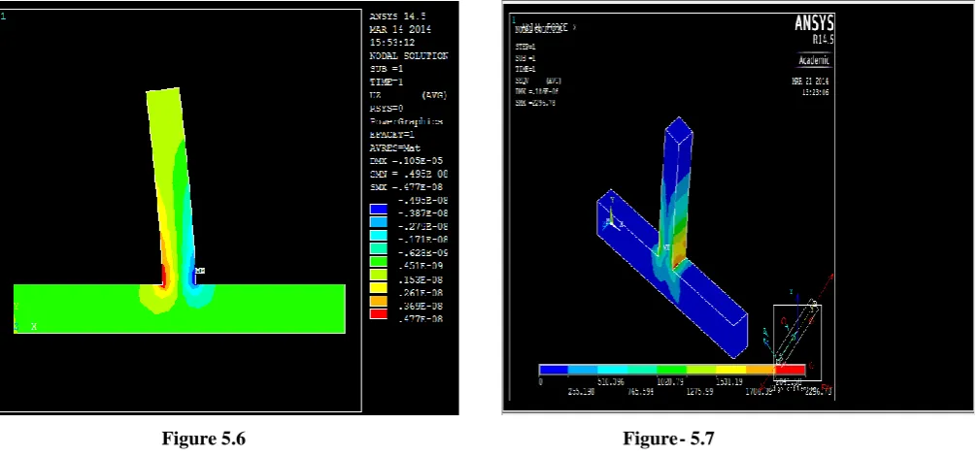Click the '13:23:06' timestamp in Figure 5.7
The height and width of the screenshot is (456, 980).
point(816,92)
